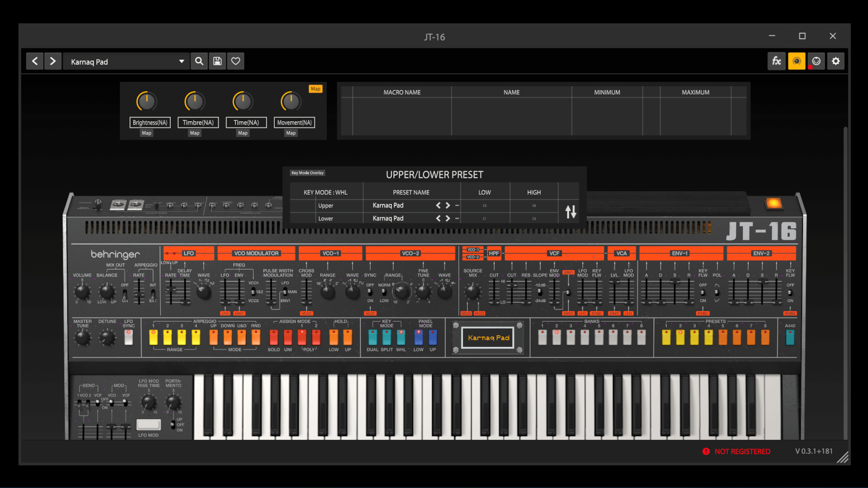Viewport: 868px width, 488px height.
Task: Enable the arpeggio UP mode button
Action: [213, 337]
